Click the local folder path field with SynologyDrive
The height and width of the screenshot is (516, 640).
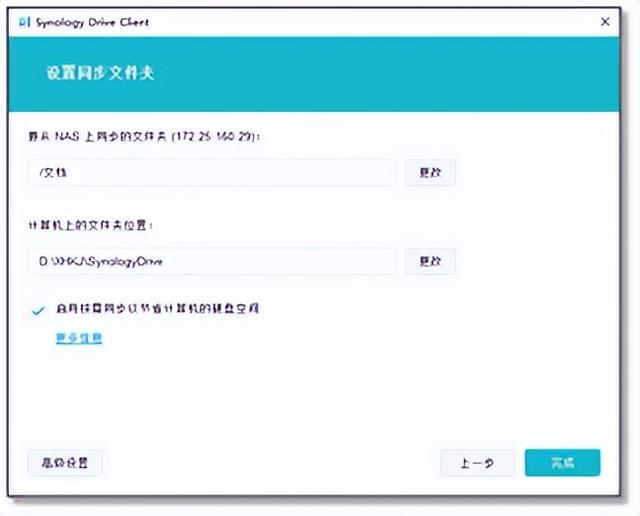tap(211, 261)
